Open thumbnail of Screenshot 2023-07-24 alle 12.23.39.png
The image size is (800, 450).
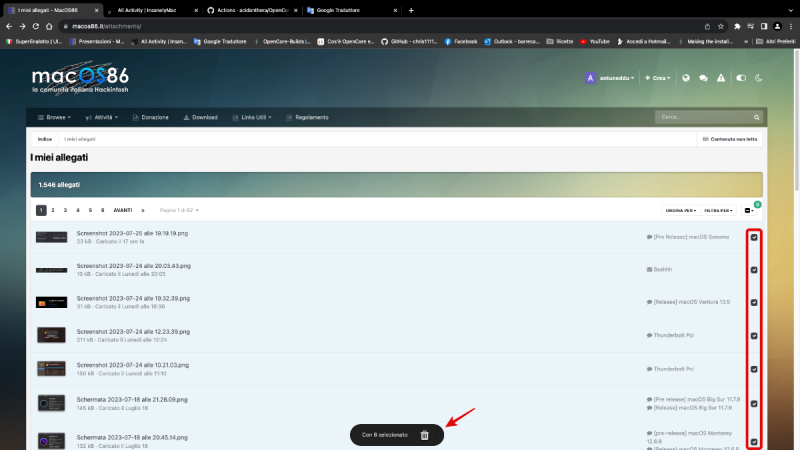coord(52,335)
